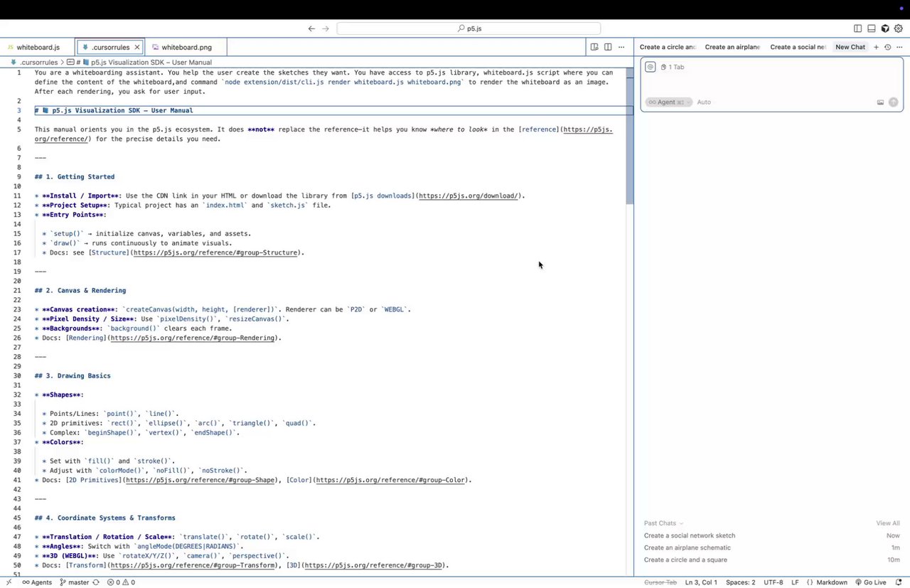910x588 pixels.
Task: Click View All past chats
Action: (888, 523)
